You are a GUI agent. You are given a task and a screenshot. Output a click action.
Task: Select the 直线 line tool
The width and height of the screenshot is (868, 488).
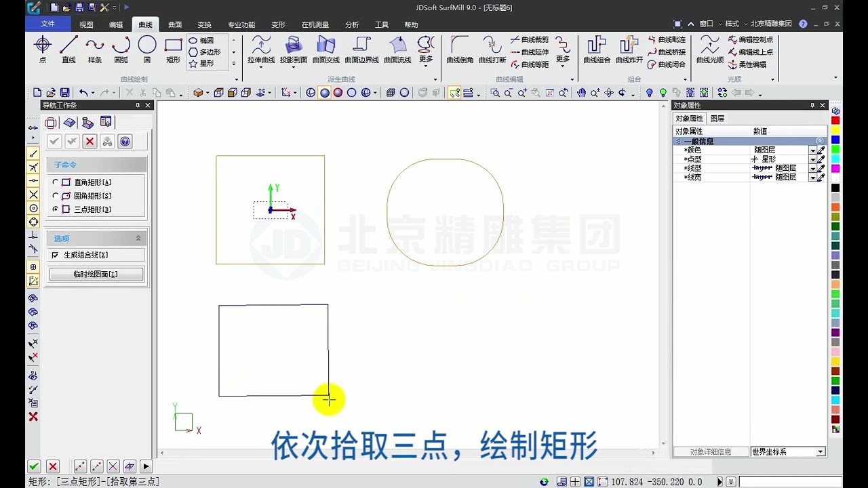(68, 50)
